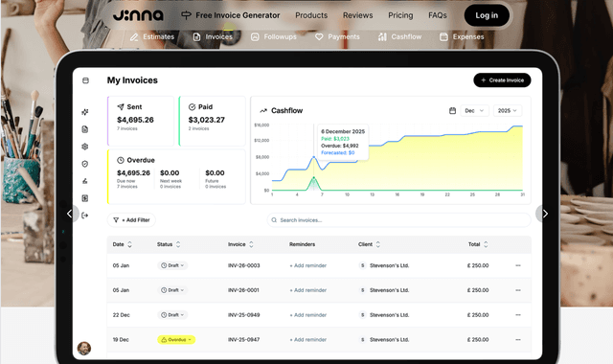
Task: Click the My Invoices heading
Action: coord(132,80)
